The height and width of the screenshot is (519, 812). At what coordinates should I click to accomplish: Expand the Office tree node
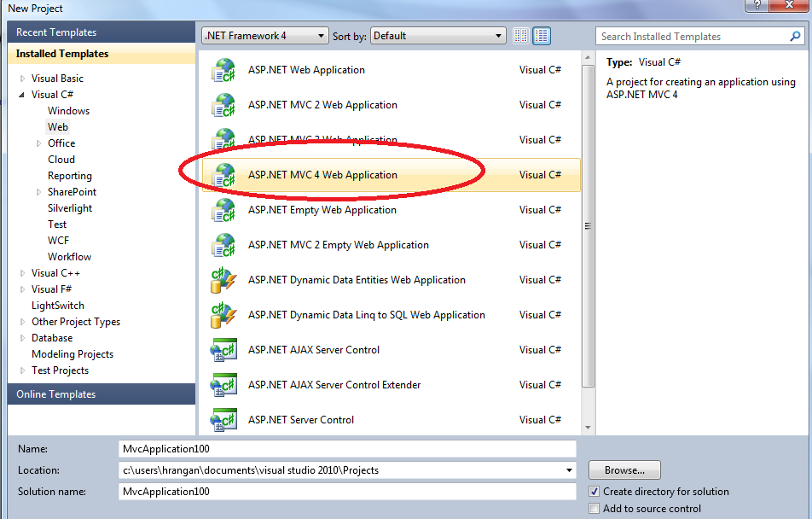(39, 143)
